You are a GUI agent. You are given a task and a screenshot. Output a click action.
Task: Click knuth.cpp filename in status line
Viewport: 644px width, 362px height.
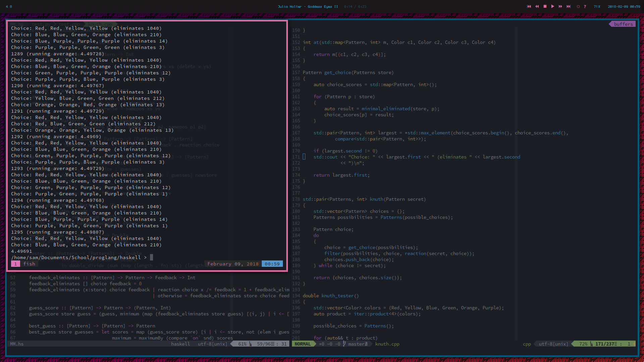pos(387,344)
